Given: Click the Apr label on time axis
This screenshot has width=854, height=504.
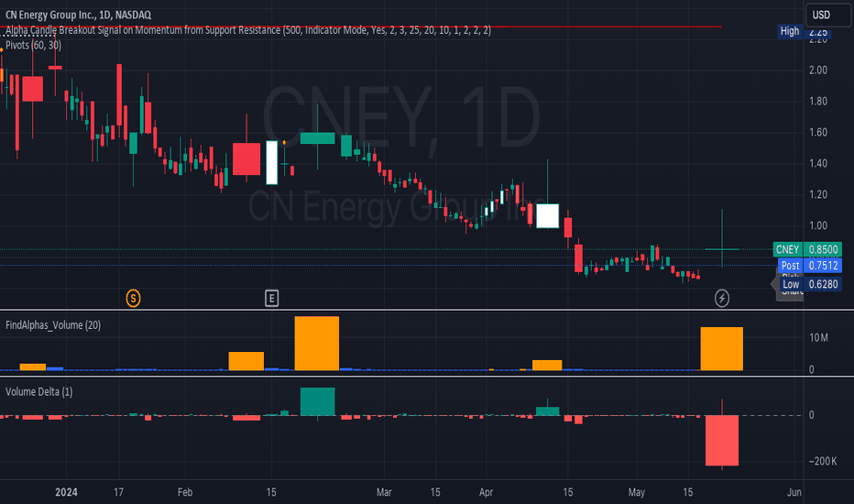Looking at the screenshot, I should [x=486, y=492].
